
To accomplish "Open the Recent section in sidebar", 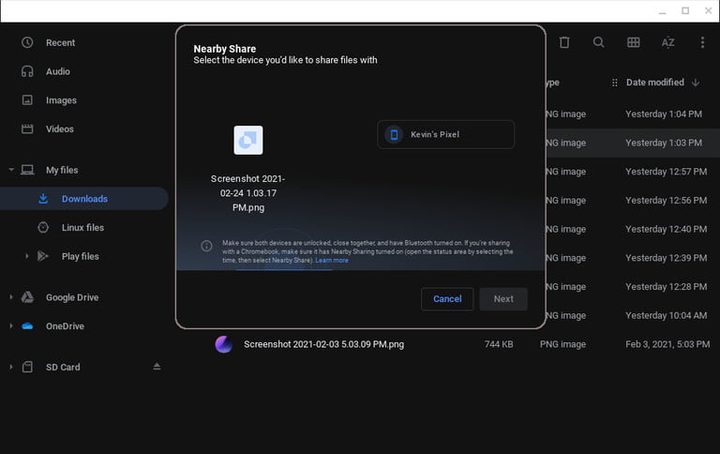I will pos(60,43).
